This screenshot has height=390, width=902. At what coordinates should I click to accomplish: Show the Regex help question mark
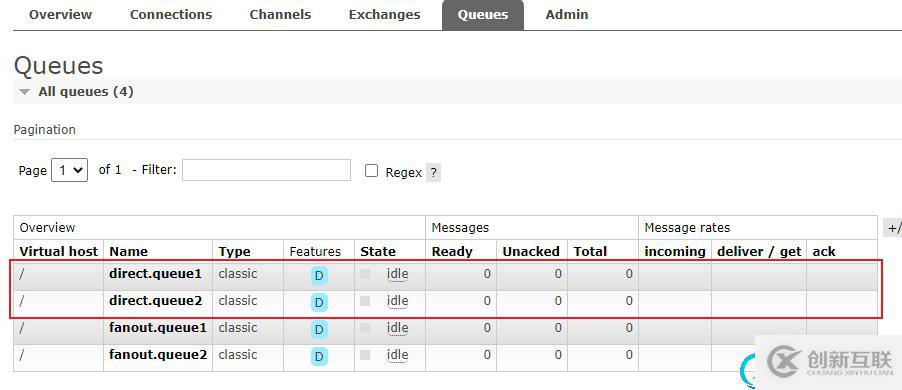pyautogui.click(x=433, y=173)
